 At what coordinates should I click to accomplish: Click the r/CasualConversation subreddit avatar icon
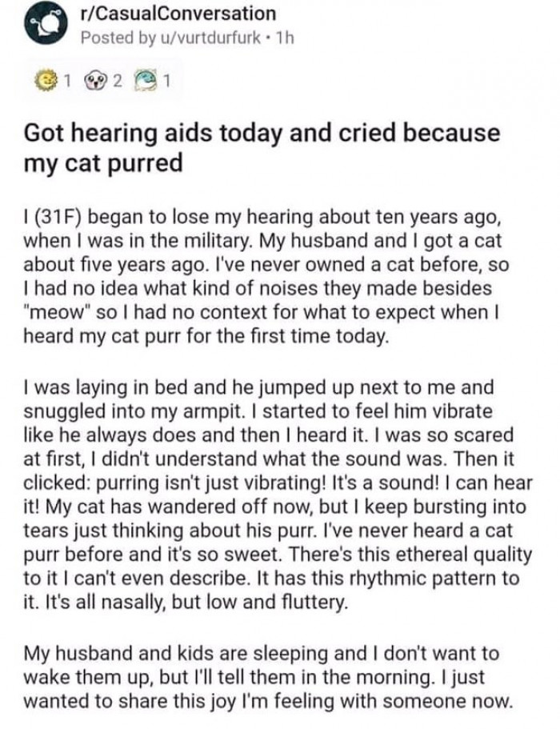pyautogui.click(x=46, y=25)
